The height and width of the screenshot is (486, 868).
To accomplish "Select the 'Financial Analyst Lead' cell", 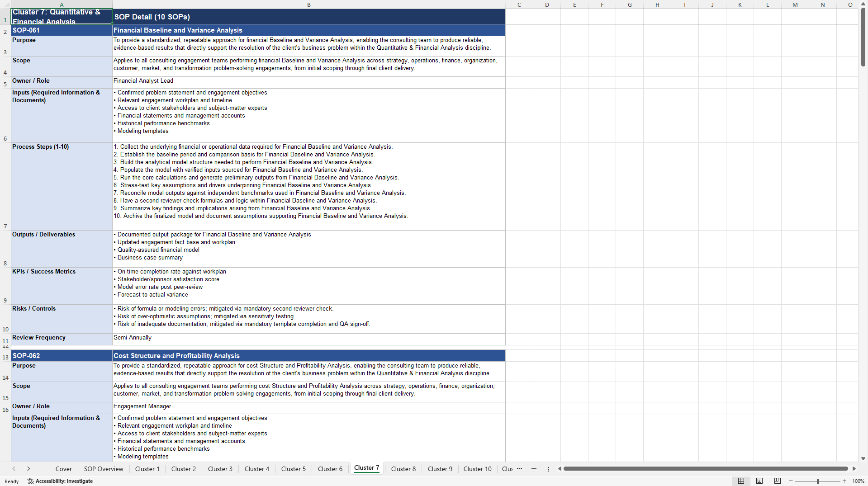I will coord(309,83).
